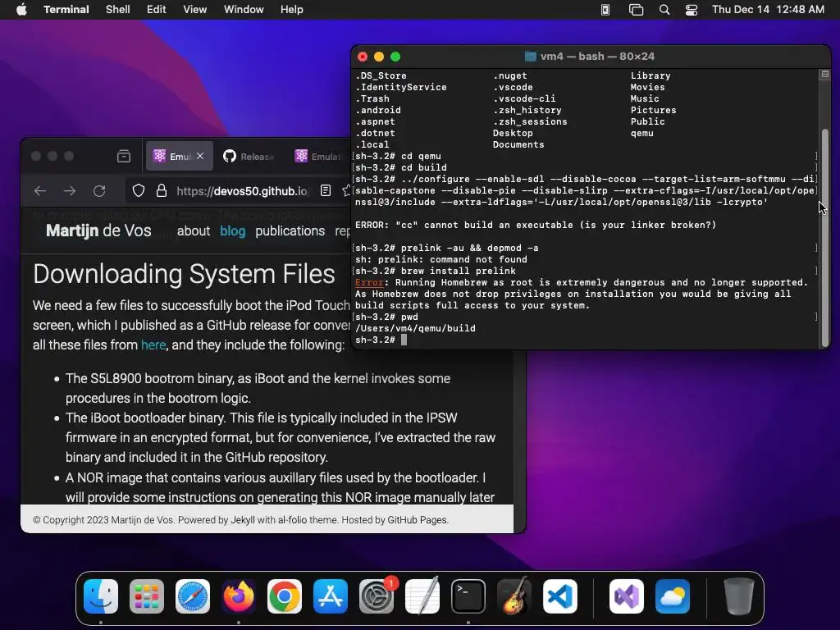Open Control Center in menu bar
The height and width of the screenshot is (630, 840).
692,10
